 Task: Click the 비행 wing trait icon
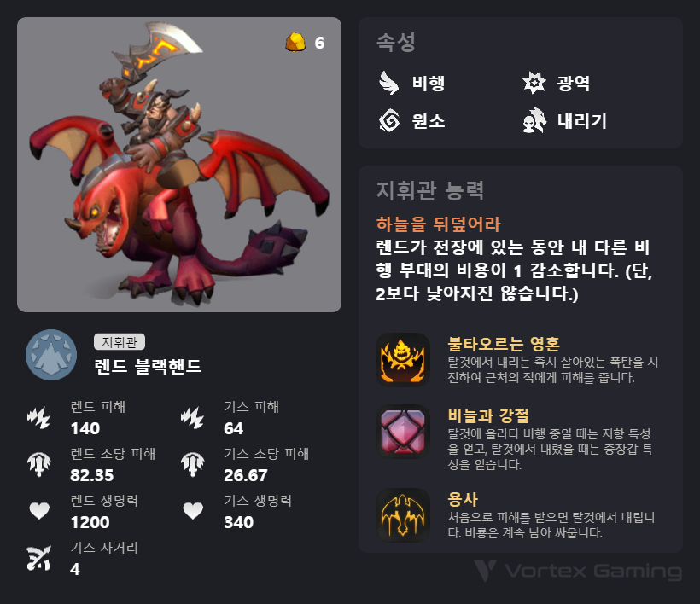(x=388, y=83)
